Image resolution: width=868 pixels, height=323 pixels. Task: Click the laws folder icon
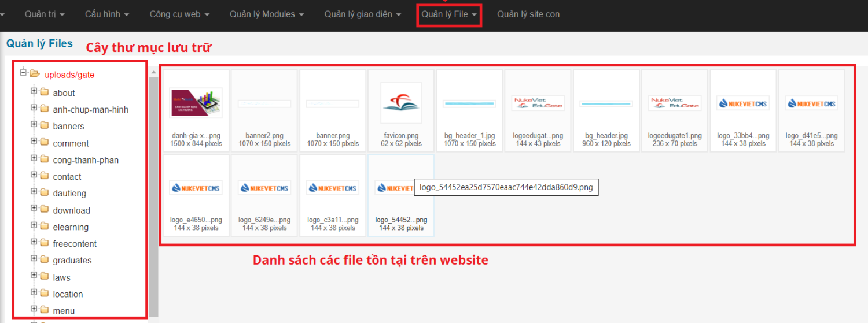click(x=45, y=276)
